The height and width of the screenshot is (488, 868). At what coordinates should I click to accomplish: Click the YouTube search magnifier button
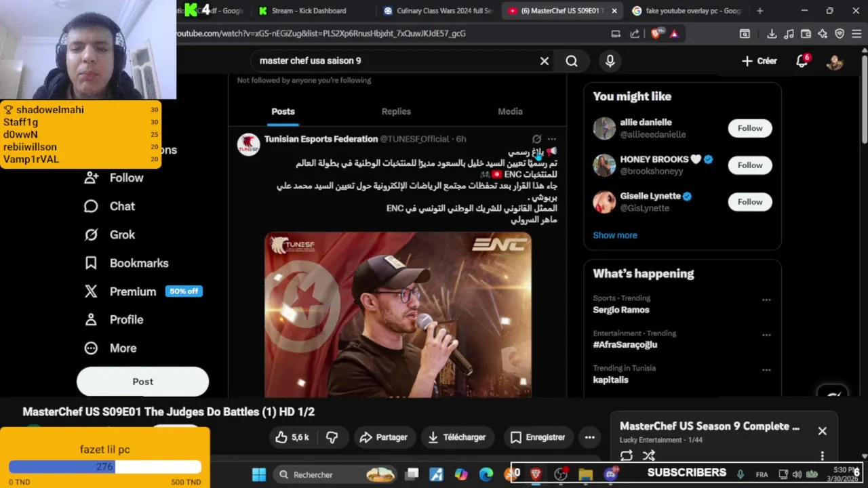click(572, 61)
